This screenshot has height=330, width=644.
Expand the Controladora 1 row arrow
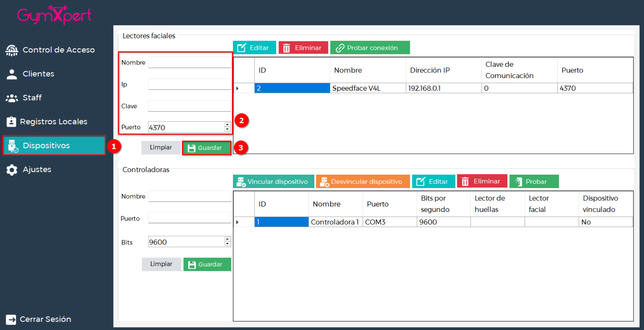click(x=237, y=222)
